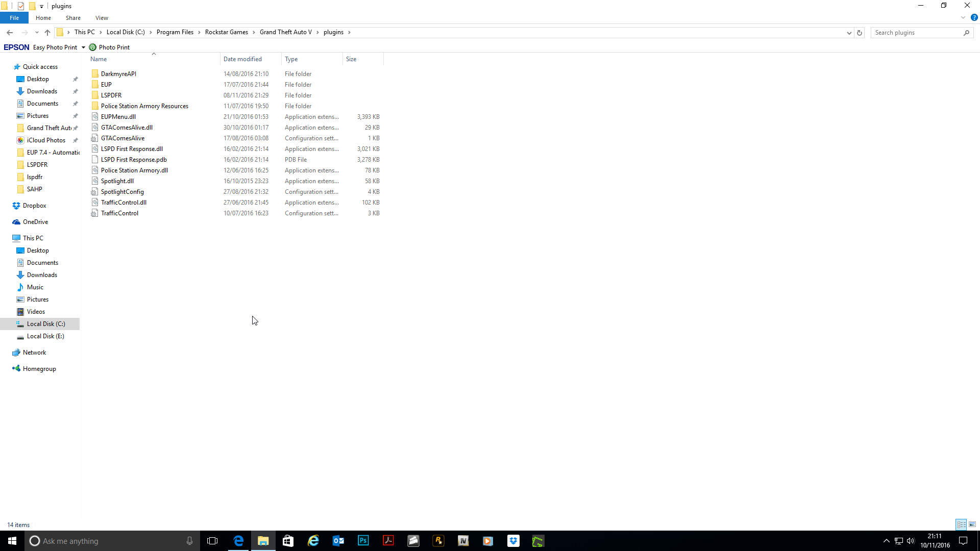Click the Back navigation arrow
Screen dimensions: 980x551
(x=10, y=33)
